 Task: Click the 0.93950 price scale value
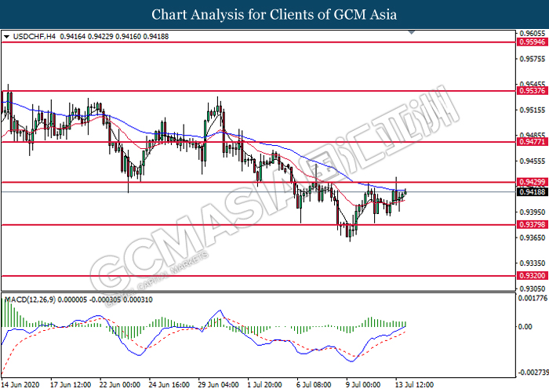(x=533, y=212)
